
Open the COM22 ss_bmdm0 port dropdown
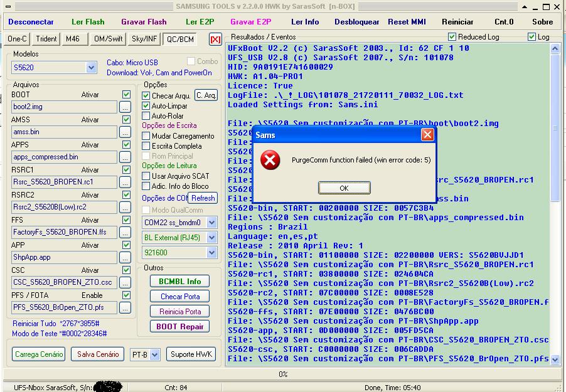[212, 223]
